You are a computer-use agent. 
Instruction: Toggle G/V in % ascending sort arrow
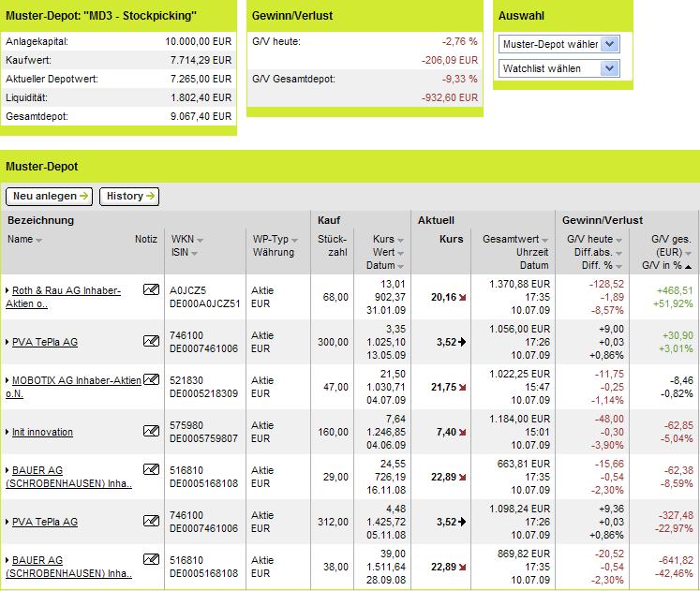click(x=688, y=267)
